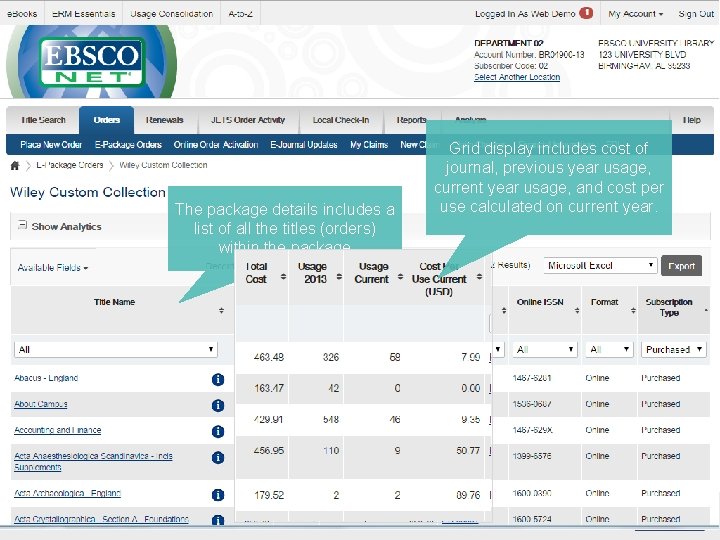Screen dimensions: 720x540
Task: Go to the Local Check-In tab
Action: pyautogui.click(x=341, y=120)
